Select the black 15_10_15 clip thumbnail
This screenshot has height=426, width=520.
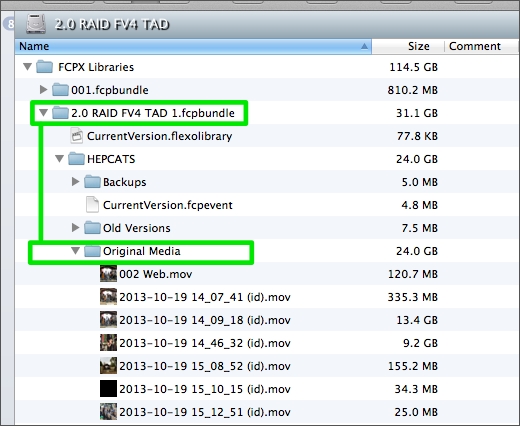point(108,389)
